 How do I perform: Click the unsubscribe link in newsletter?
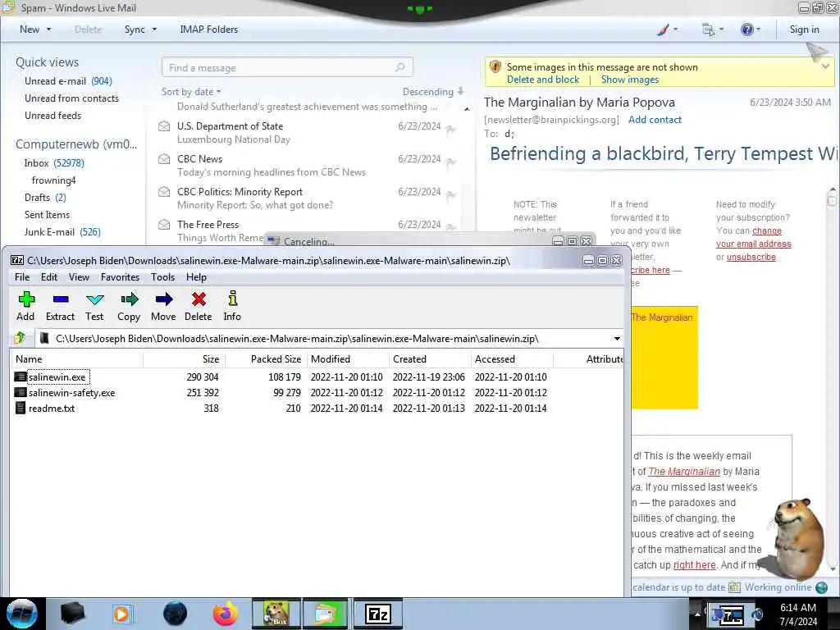[751, 257]
